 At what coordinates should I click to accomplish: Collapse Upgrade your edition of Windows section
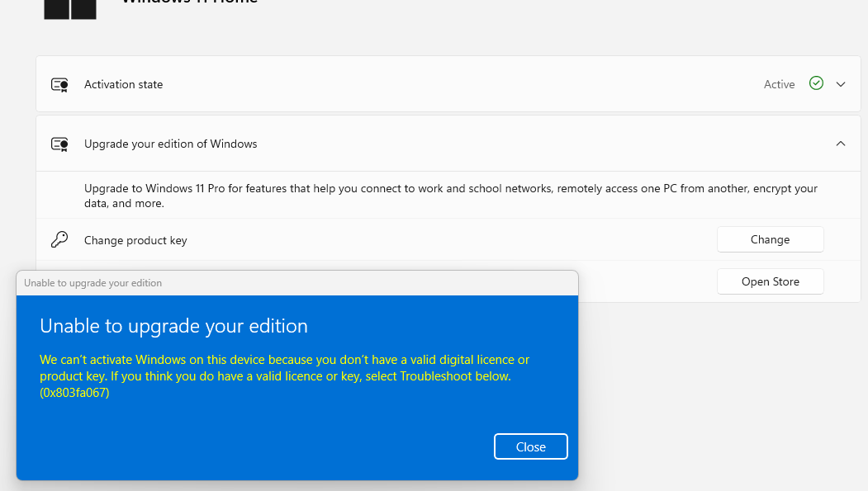pyautogui.click(x=840, y=144)
